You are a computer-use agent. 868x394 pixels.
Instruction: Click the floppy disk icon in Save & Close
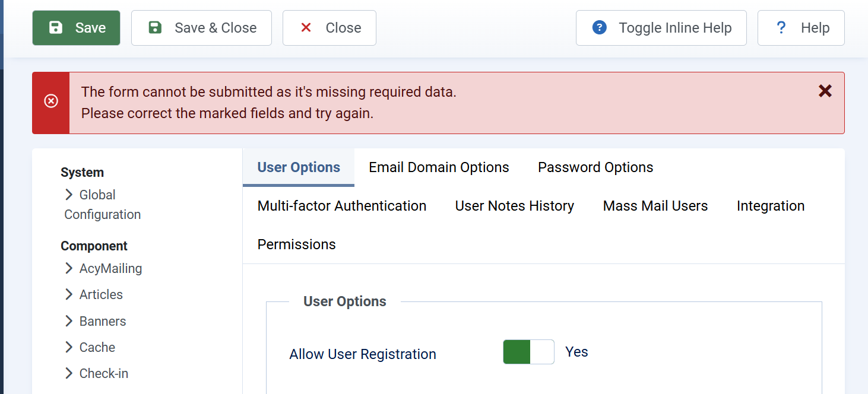pos(155,28)
